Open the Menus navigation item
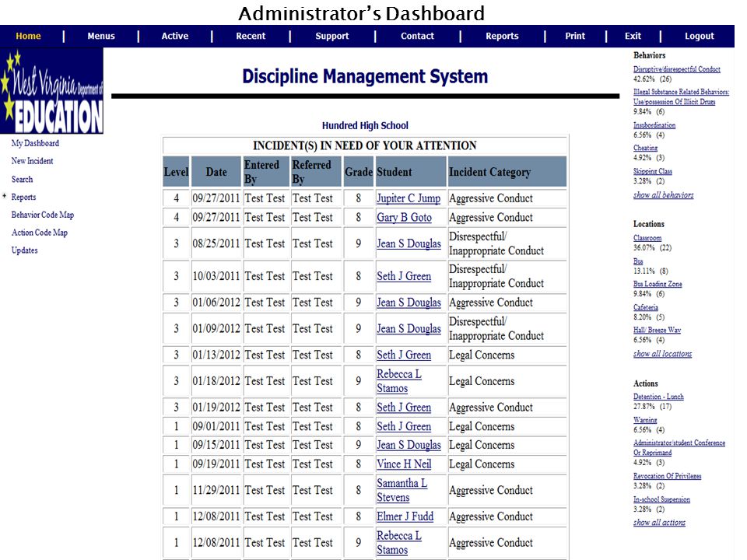The height and width of the screenshot is (560, 747). tap(101, 37)
